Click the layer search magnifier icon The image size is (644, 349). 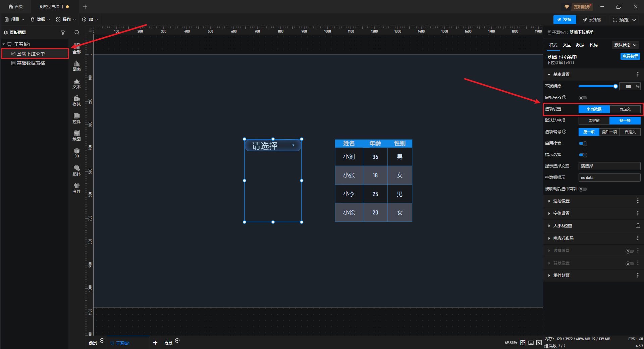(x=77, y=33)
